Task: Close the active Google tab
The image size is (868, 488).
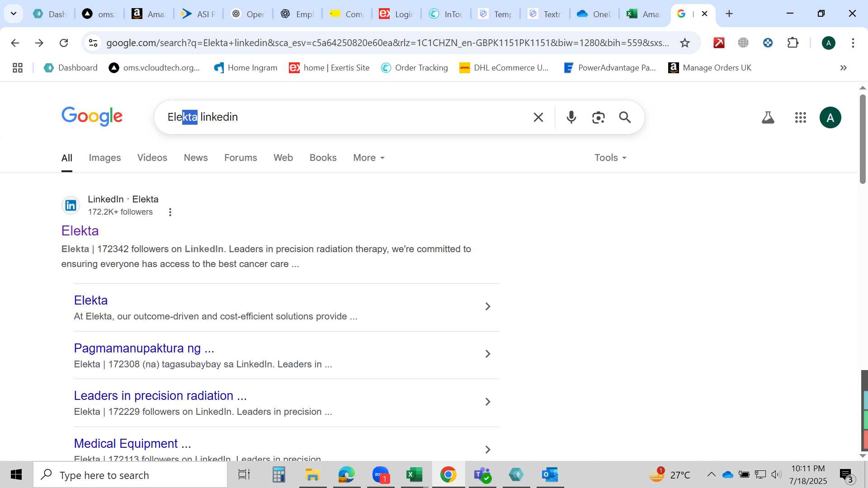Action: pos(704,14)
